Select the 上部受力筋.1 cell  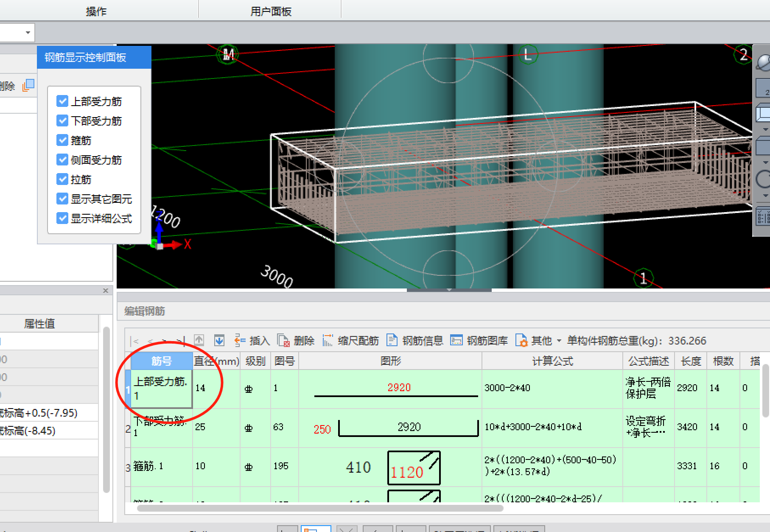pyautogui.click(x=162, y=389)
